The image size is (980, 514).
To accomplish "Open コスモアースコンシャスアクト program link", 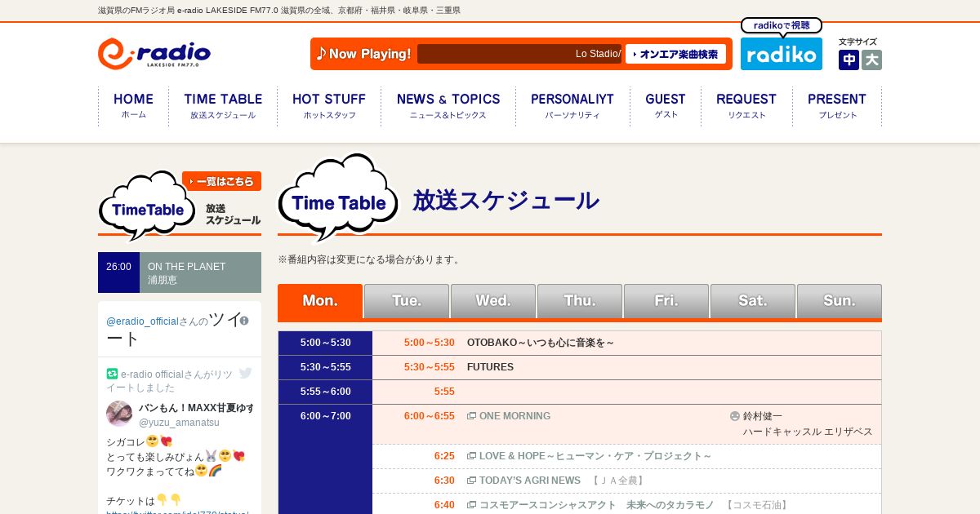I will (597, 505).
